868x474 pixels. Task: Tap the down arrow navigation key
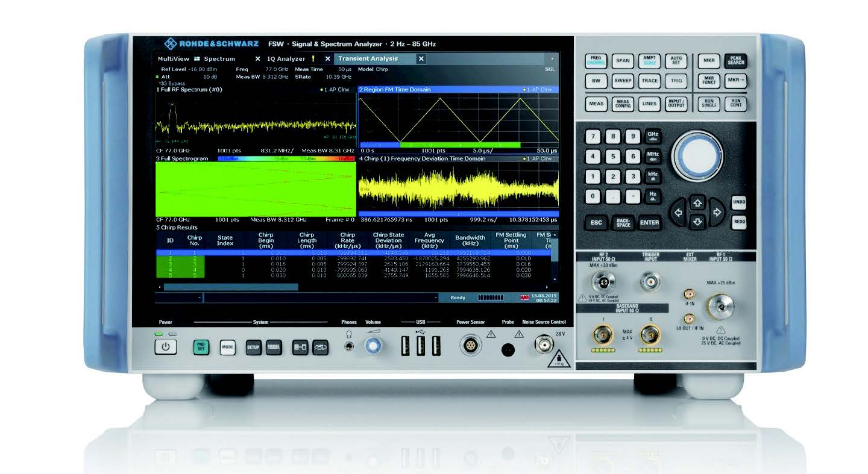pyautogui.click(x=698, y=221)
